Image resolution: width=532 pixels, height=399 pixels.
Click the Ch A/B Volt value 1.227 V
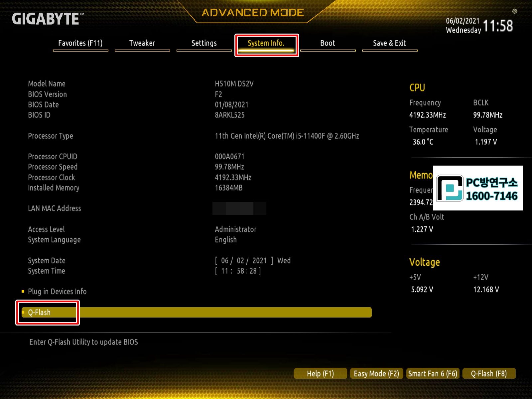422,229
